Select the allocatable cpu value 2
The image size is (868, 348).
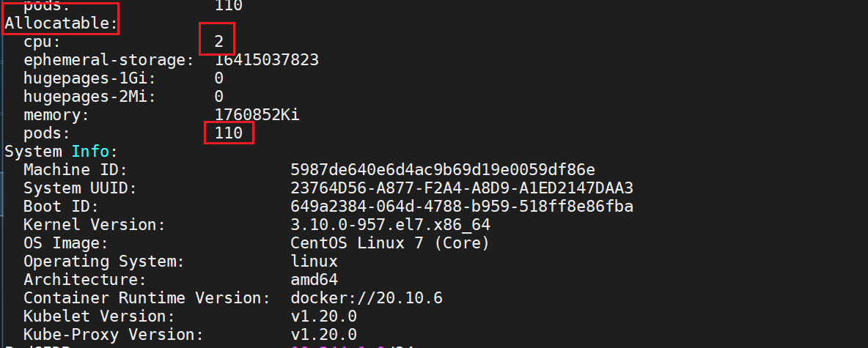pos(218,42)
